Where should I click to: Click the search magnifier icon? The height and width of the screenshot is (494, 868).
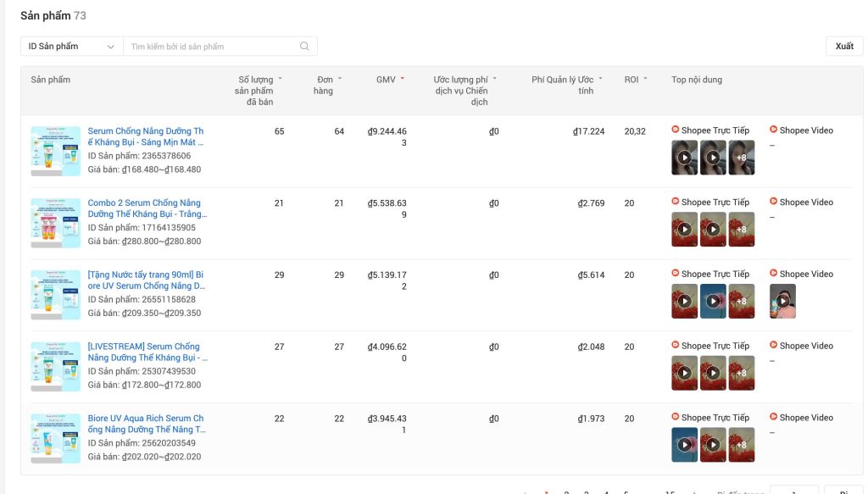coord(304,47)
